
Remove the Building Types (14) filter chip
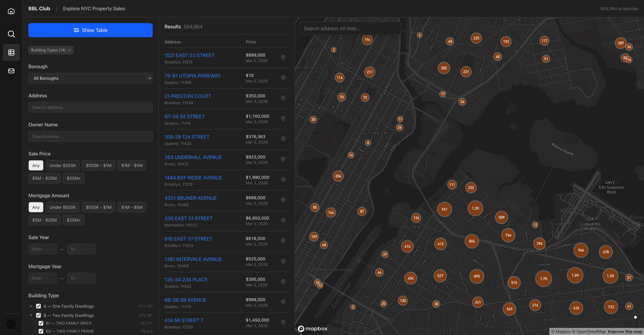(69, 50)
